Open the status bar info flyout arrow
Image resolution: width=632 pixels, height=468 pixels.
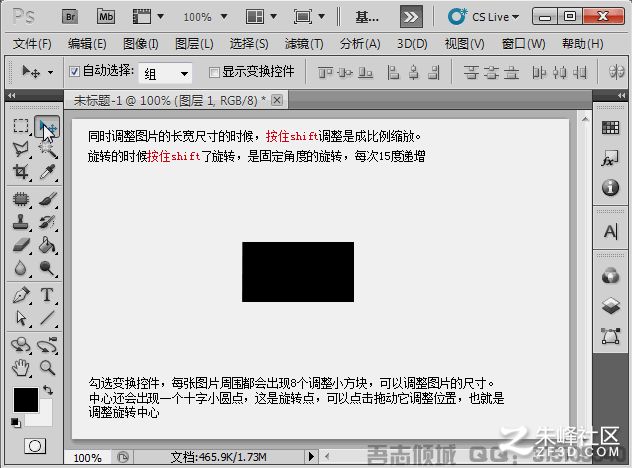pyautogui.click(x=311, y=457)
